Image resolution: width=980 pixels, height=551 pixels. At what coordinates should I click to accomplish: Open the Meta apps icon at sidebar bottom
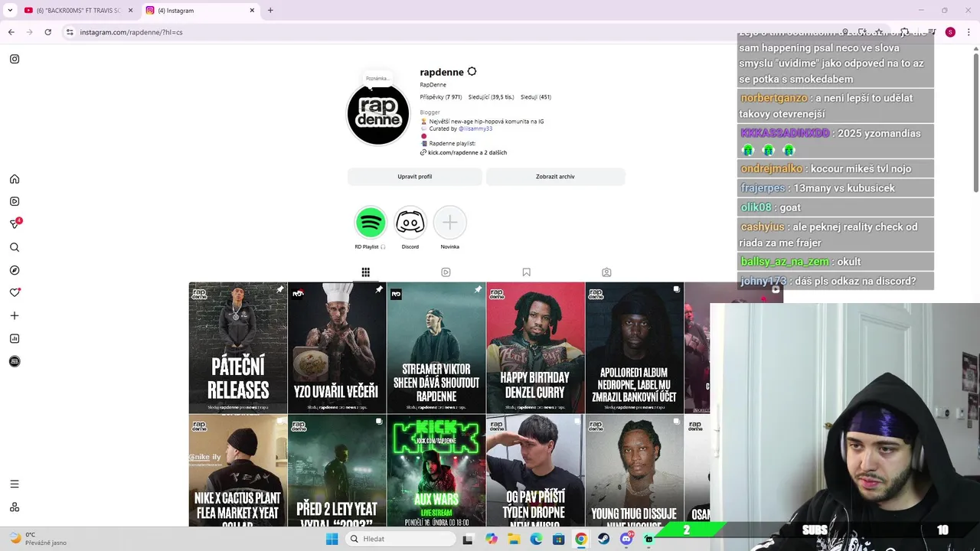click(15, 507)
